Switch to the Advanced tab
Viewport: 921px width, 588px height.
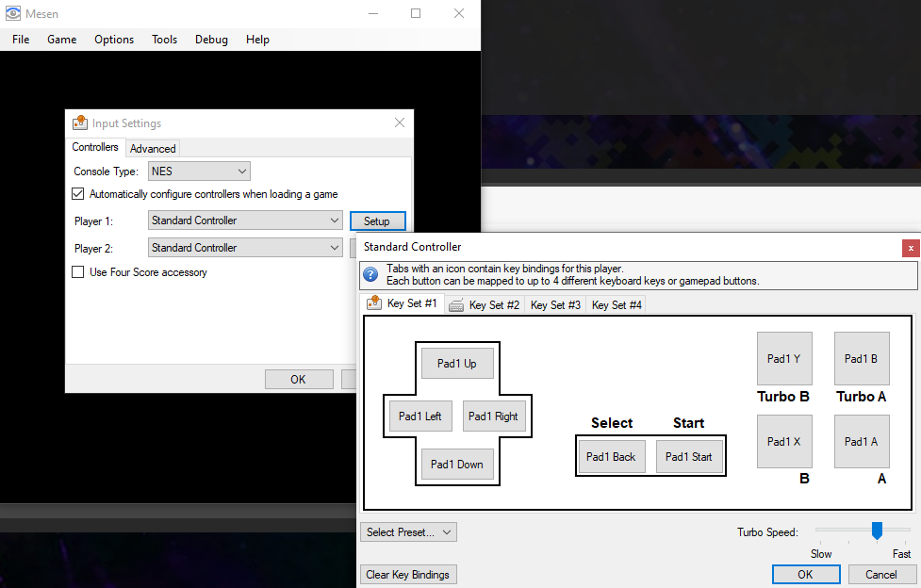pos(153,149)
